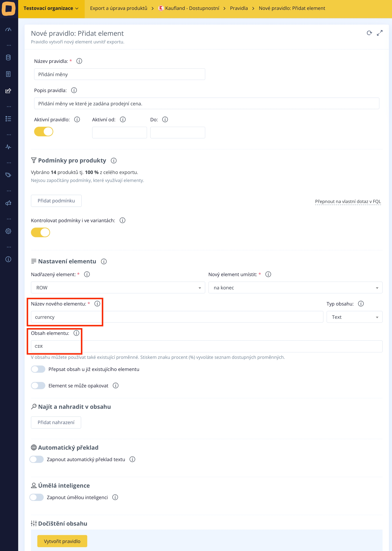
Task: Open the dashboard gauge icon in sidebar
Action: point(9,29)
